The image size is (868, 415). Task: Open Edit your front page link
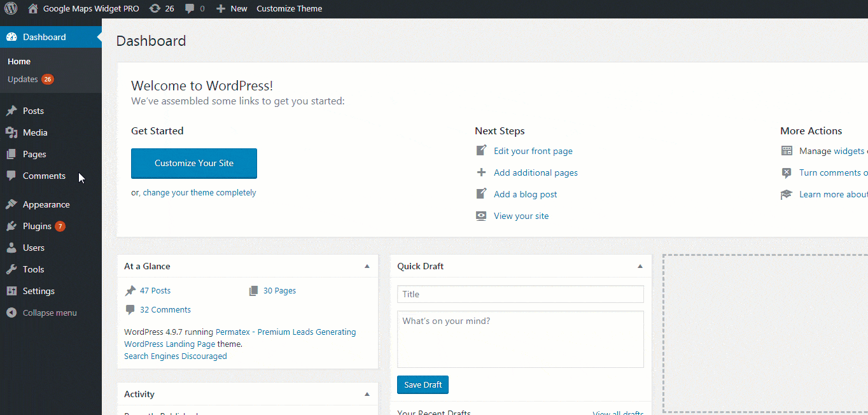pos(533,151)
